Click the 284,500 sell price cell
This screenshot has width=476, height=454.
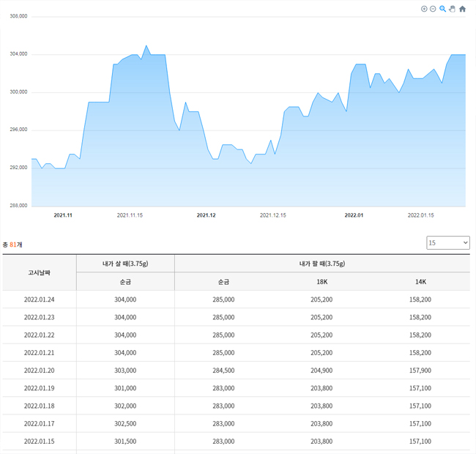(x=223, y=371)
